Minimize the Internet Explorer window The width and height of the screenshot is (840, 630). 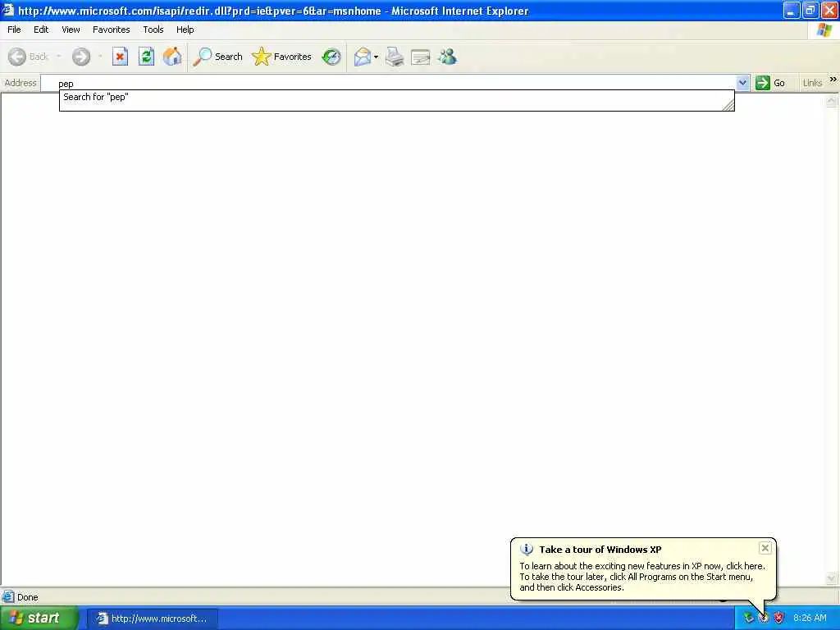pos(792,10)
